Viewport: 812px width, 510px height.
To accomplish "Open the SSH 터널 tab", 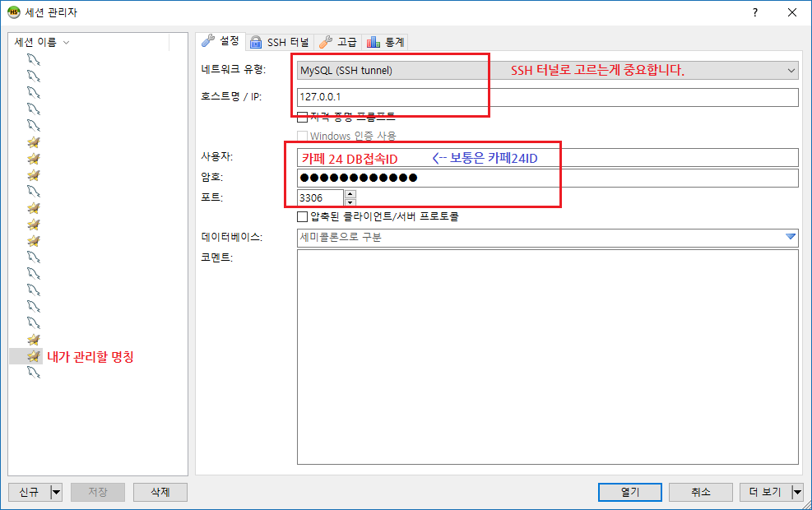I will [x=280, y=42].
